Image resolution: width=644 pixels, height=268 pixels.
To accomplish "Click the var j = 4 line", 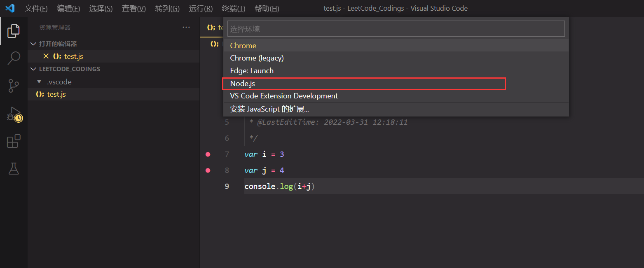I will (x=264, y=170).
